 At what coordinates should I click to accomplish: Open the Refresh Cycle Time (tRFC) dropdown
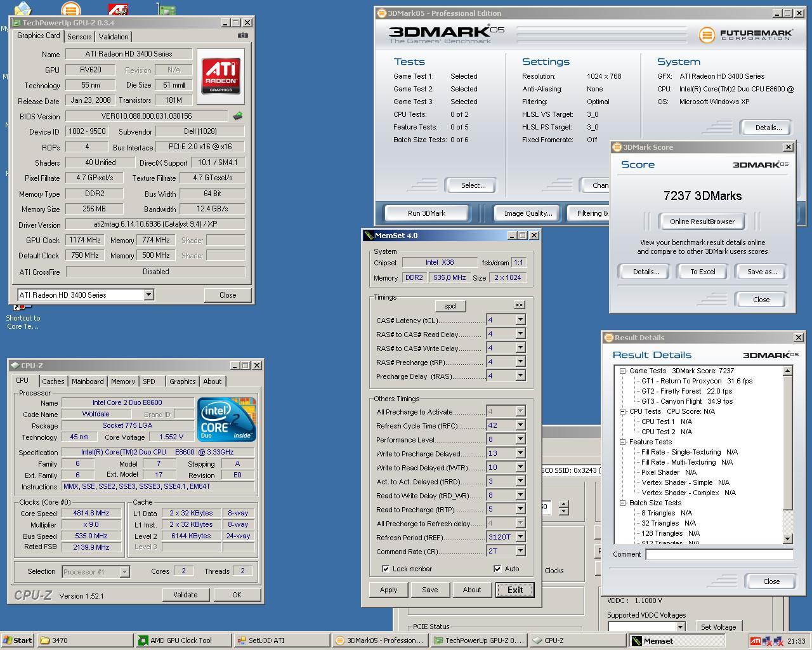point(520,425)
